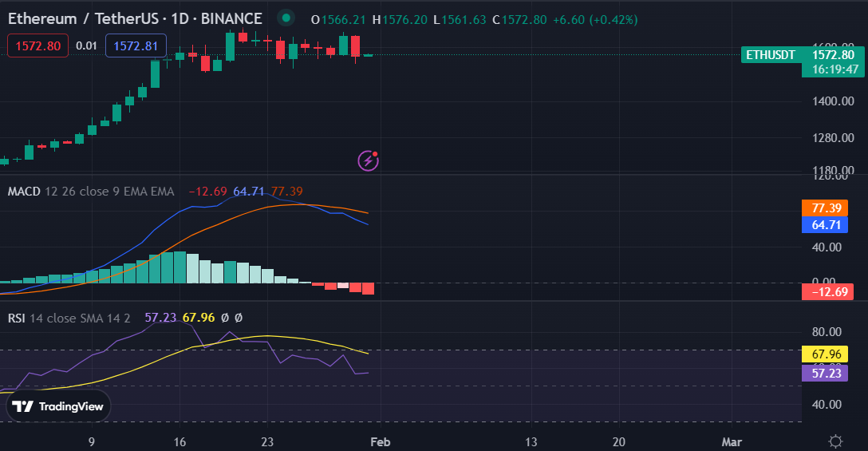Screen dimensions: 868x451
Task: Click the MACD legend value 77.39 in orange
Action: pyautogui.click(x=286, y=191)
